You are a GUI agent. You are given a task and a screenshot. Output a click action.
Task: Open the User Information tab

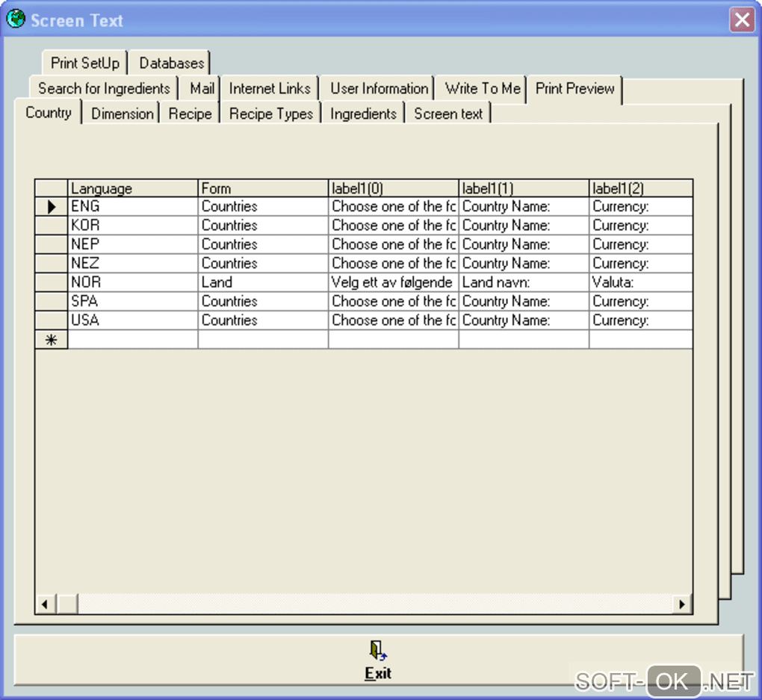tap(379, 88)
